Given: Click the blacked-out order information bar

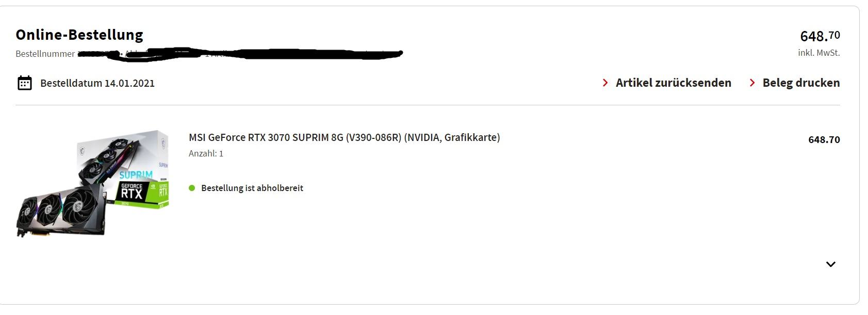Looking at the screenshot, I should 248,53.
